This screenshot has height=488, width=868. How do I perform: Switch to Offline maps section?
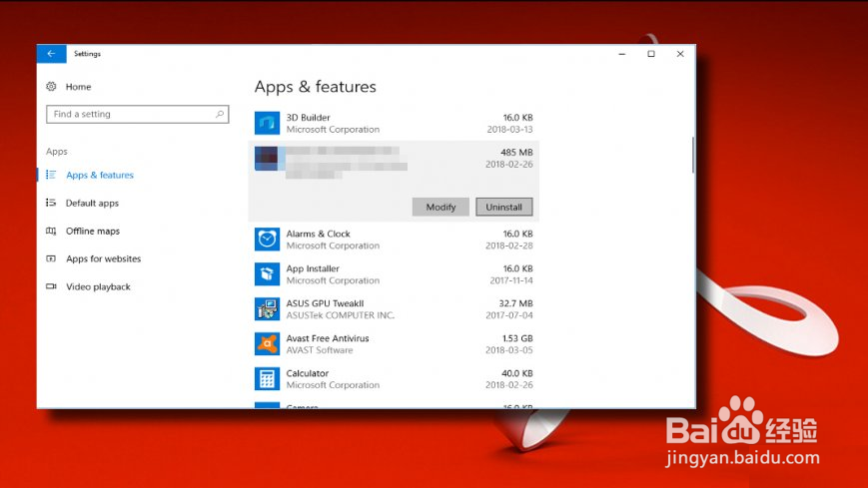(x=93, y=231)
